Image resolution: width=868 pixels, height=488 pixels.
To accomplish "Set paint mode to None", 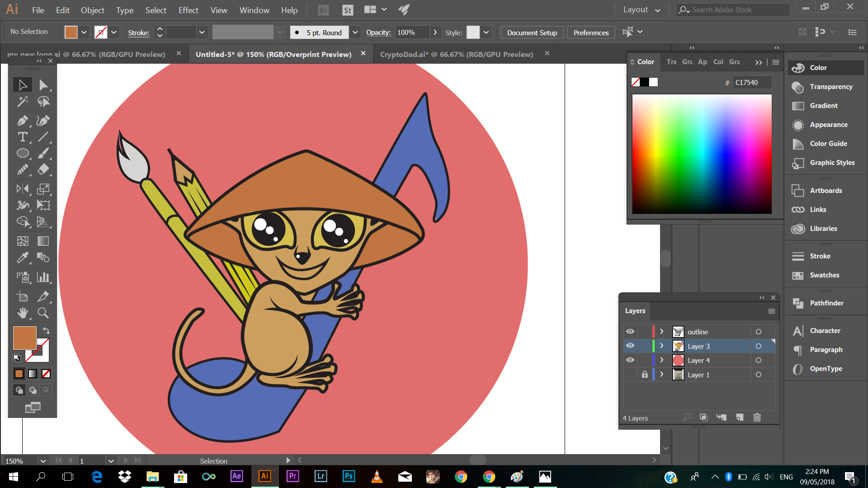I will tap(46, 374).
